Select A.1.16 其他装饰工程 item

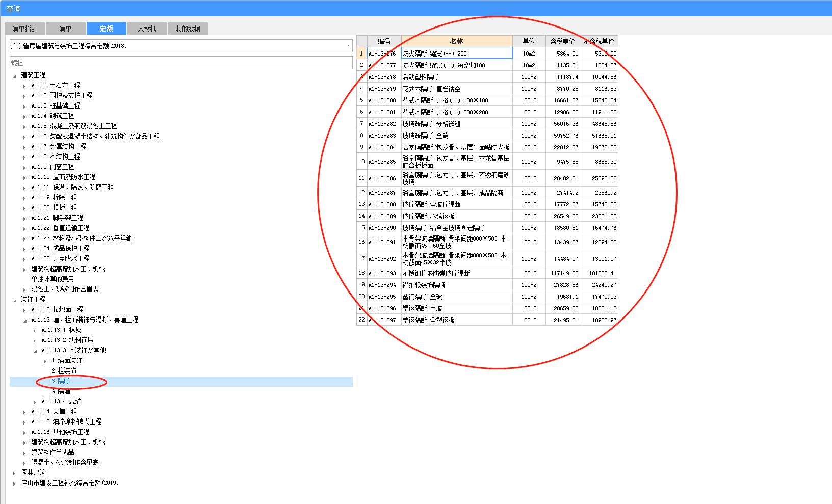tap(60, 432)
